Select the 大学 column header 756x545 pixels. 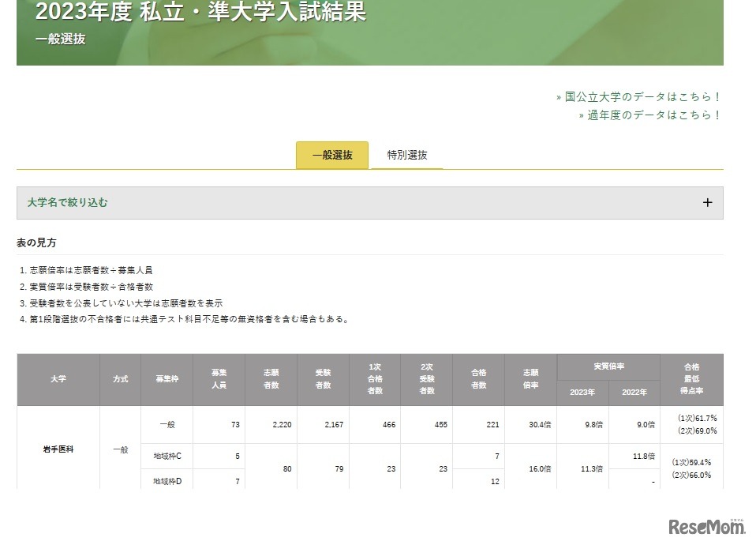[58, 379]
